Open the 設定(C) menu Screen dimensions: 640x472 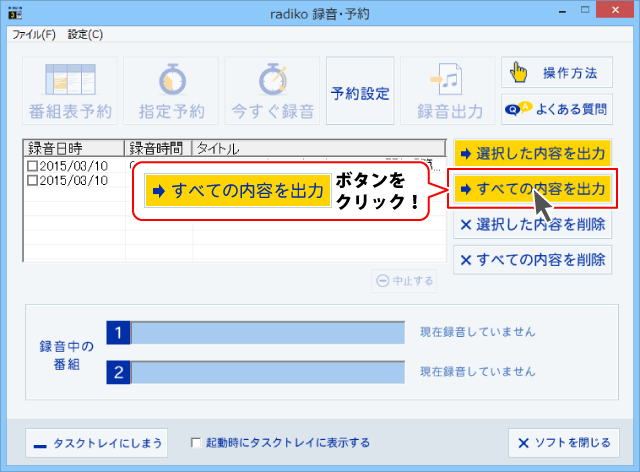[x=85, y=34]
